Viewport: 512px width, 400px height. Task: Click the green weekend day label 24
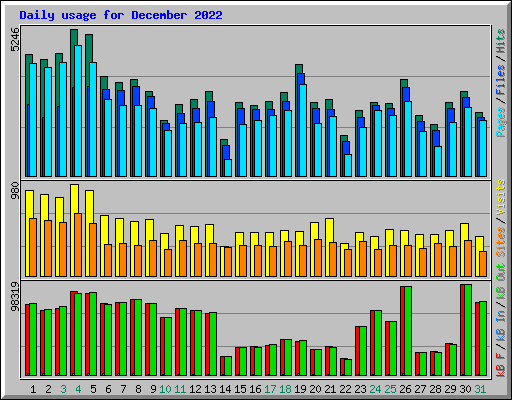click(375, 389)
